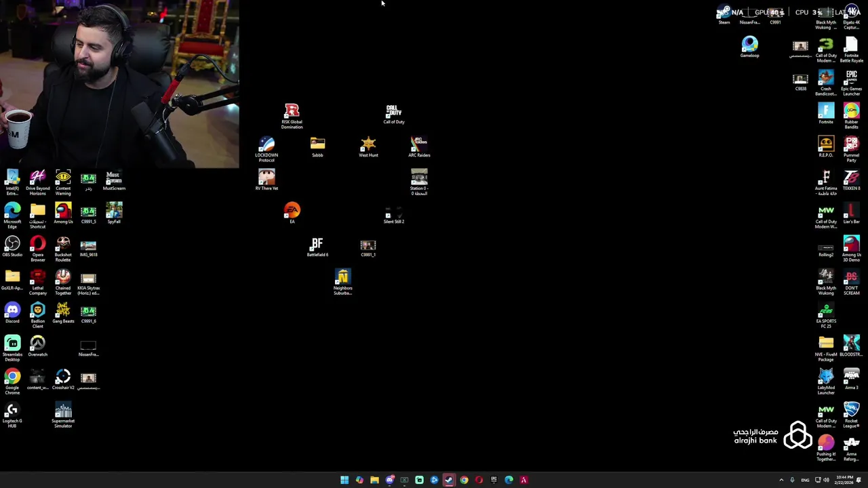This screenshot has width=868, height=488.
Task: Select the KKIA Skytrax video file
Action: [88, 283]
